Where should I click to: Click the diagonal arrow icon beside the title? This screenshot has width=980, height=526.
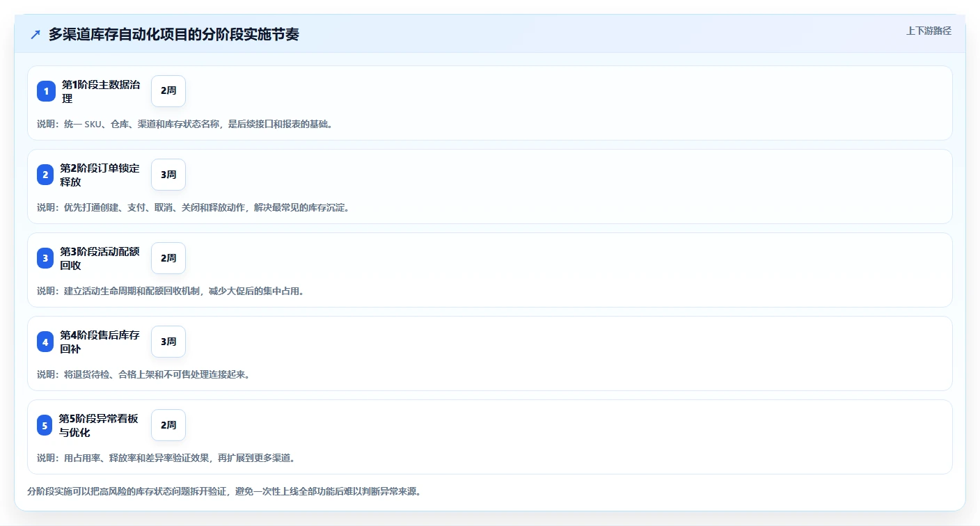35,34
